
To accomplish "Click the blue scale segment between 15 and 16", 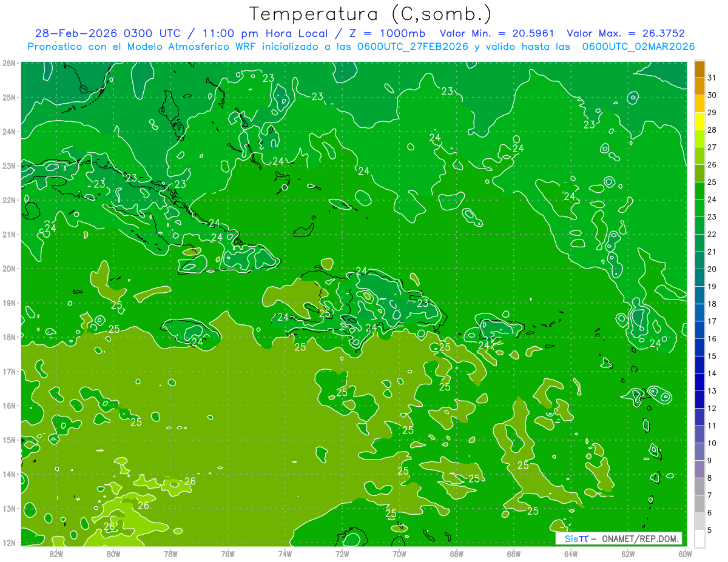I will 699,347.
